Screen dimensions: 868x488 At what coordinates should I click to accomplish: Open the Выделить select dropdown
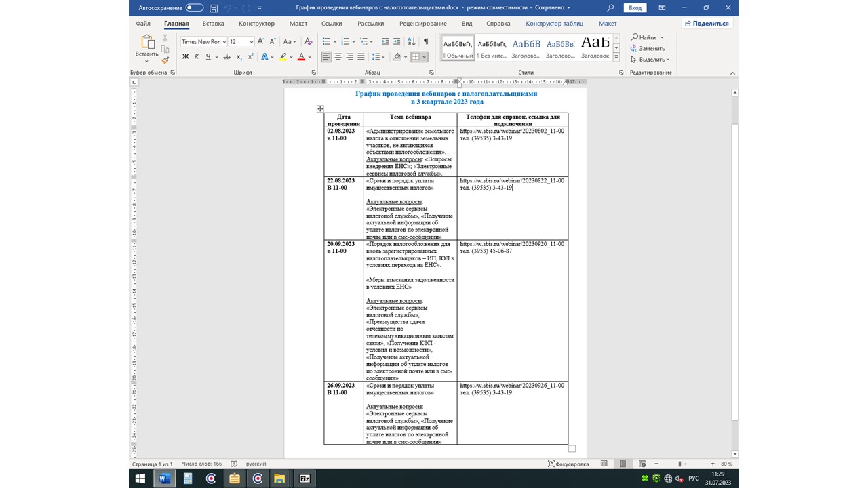pyautogui.click(x=650, y=59)
